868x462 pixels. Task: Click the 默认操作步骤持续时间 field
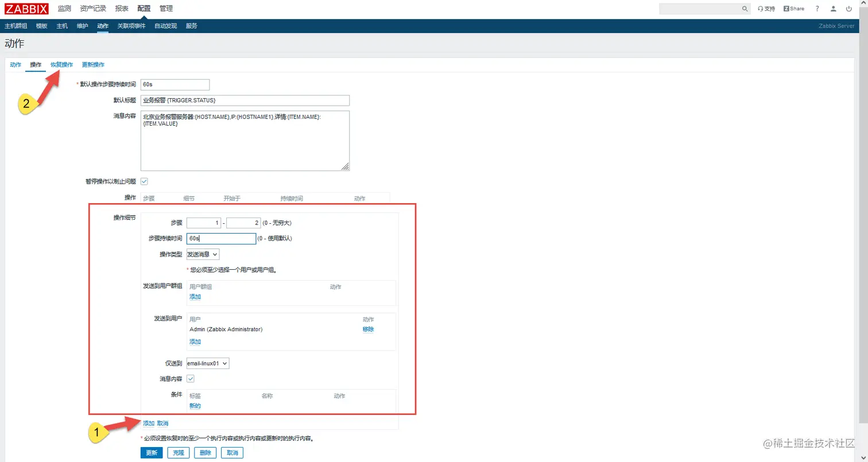[x=175, y=84]
